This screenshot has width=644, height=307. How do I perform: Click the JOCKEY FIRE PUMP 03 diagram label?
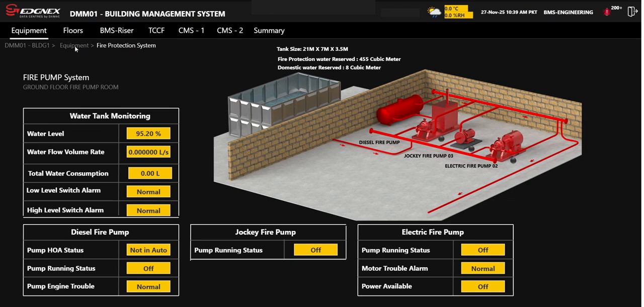click(428, 156)
